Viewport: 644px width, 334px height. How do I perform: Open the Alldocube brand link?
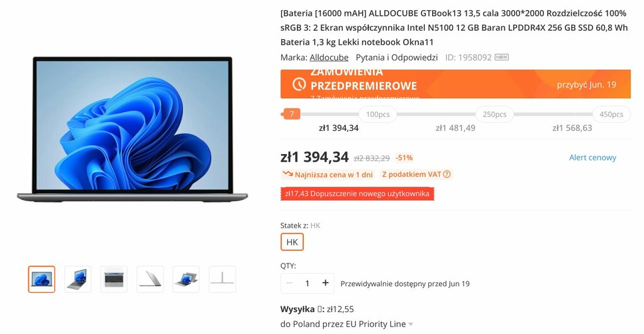[x=329, y=57]
